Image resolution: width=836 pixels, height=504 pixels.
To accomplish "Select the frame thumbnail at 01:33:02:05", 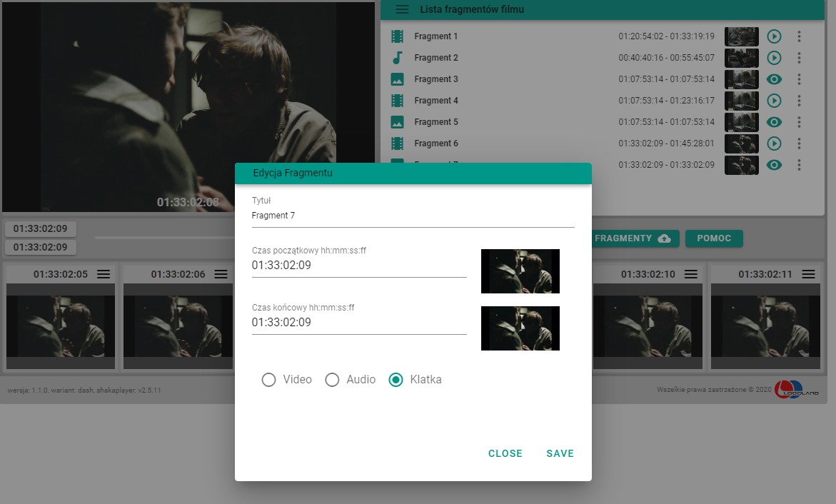I will pos(61,326).
